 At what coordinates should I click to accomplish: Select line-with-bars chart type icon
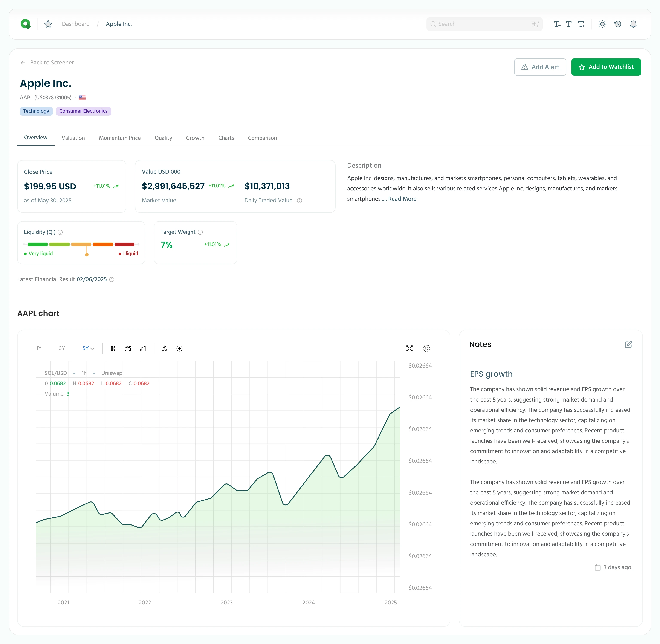tap(128, 348)
